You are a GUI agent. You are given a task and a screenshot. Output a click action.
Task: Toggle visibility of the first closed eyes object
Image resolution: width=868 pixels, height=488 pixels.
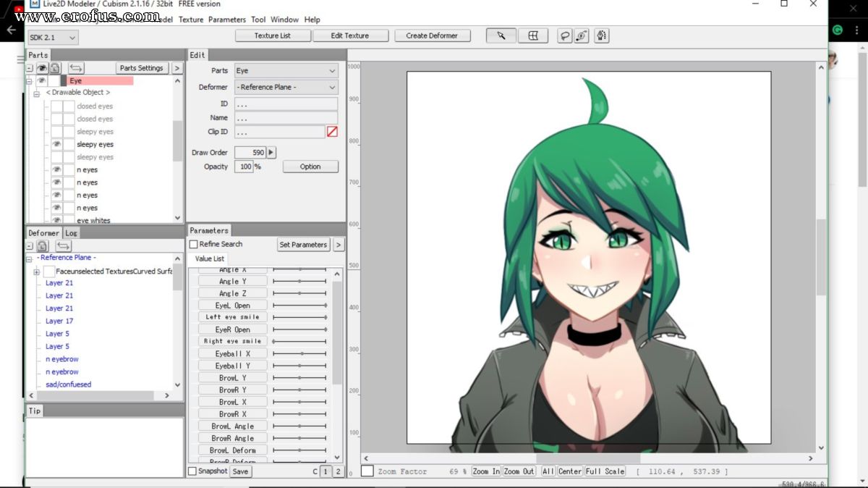pos(56,106)
